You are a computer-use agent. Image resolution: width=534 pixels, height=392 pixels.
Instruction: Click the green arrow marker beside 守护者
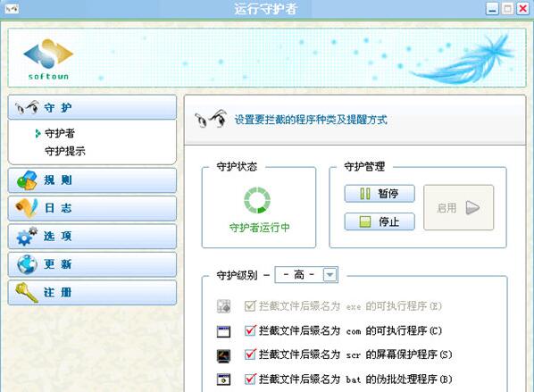pyautogui.click(x=38, y=134)
